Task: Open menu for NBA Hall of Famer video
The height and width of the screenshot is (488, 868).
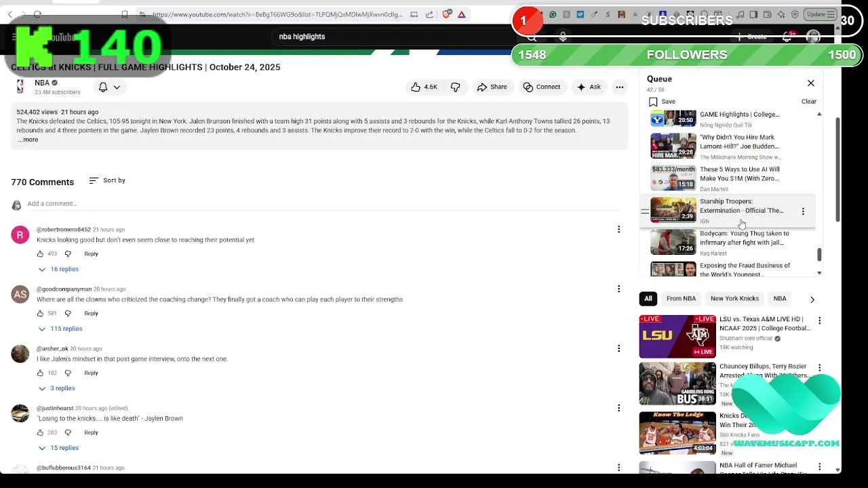Action: coord(819,467)
